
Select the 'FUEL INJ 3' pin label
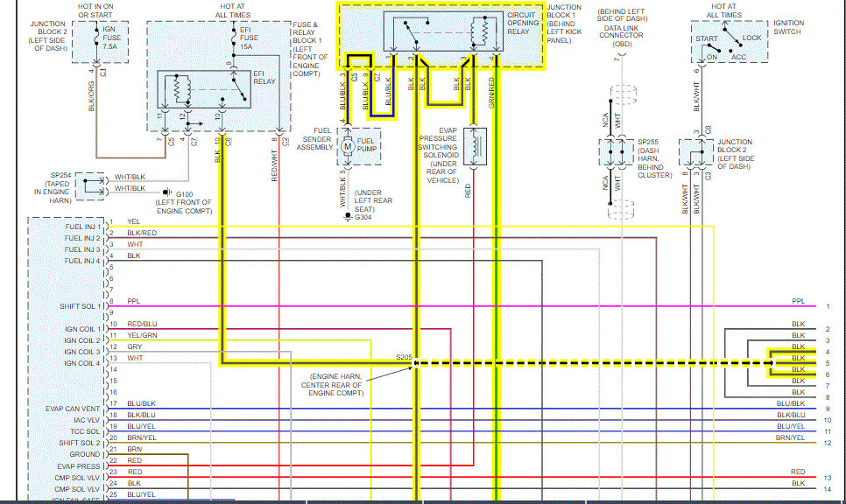[82, 249]
